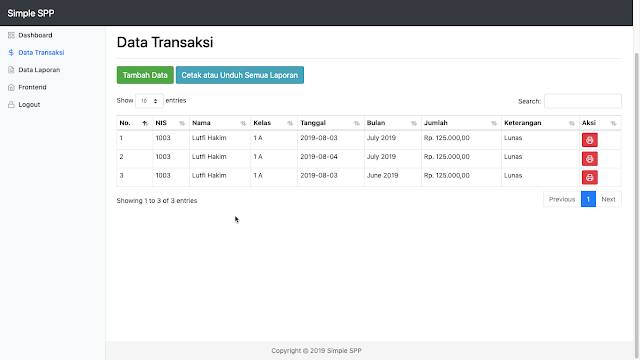Click the Copyright © 2019 Simple SPP footer text

coord(316,351)
